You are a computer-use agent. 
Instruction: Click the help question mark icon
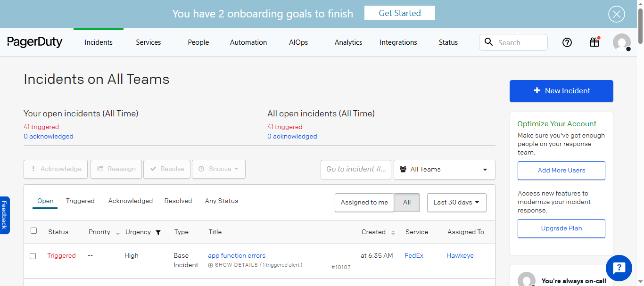point(567,42)
